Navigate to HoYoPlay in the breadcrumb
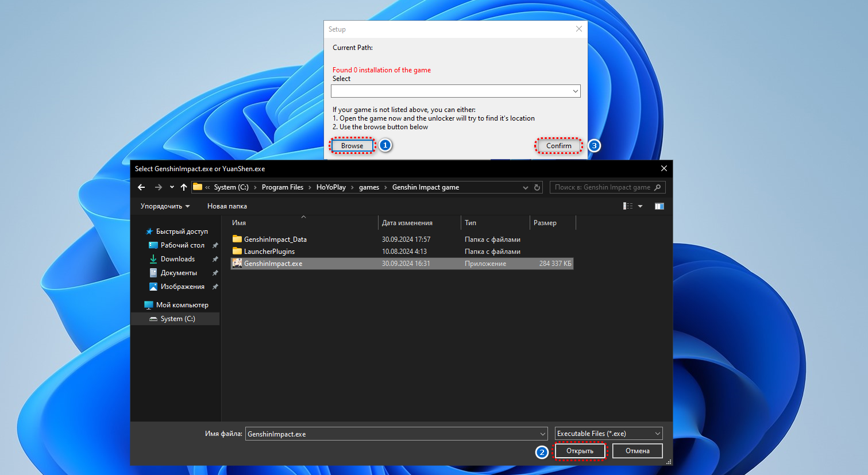The height and width of the screenshot is (475, 868). click(x=331, y=187)
